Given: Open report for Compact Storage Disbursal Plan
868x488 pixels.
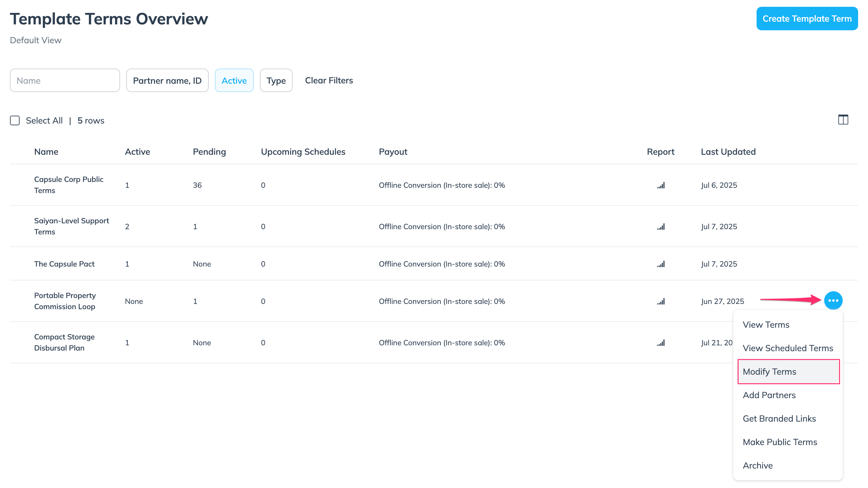Looking at the screenshot, I should (661, 343).
